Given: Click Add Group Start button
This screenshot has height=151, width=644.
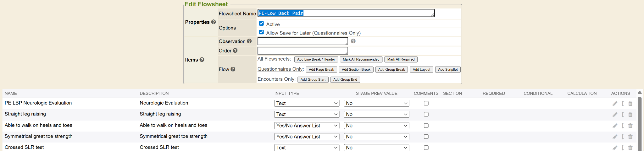Looking at the screenshot, I should pyautogui.click(x=313, y=80).
